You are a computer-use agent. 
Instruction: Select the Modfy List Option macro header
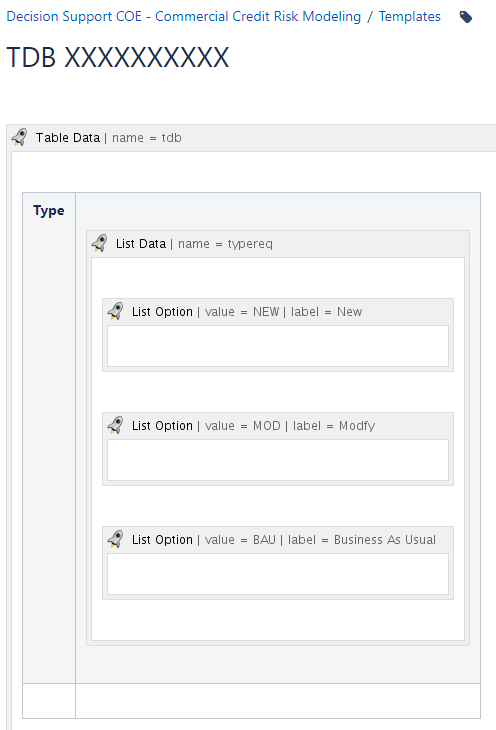click(278, 426)
